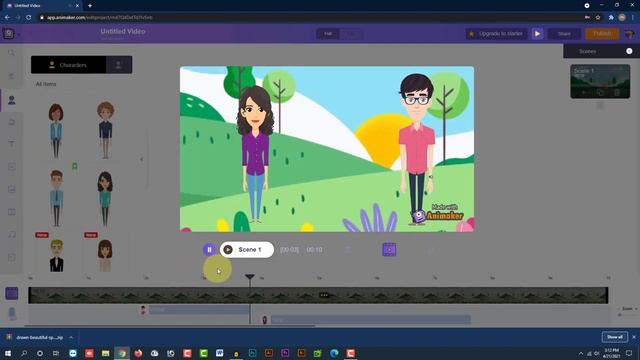Viewport: 640px width, 360px height.
Task: Open the search icon in left sidebar
Action: click(11, 53)
